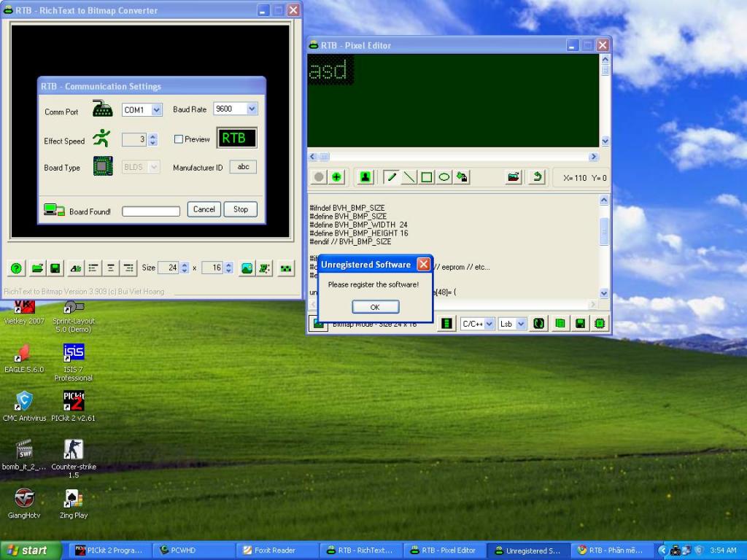This screenshot has width=747, height=560.
Task: Switch to PCWHD taskbar item
Action: point(193,551)
